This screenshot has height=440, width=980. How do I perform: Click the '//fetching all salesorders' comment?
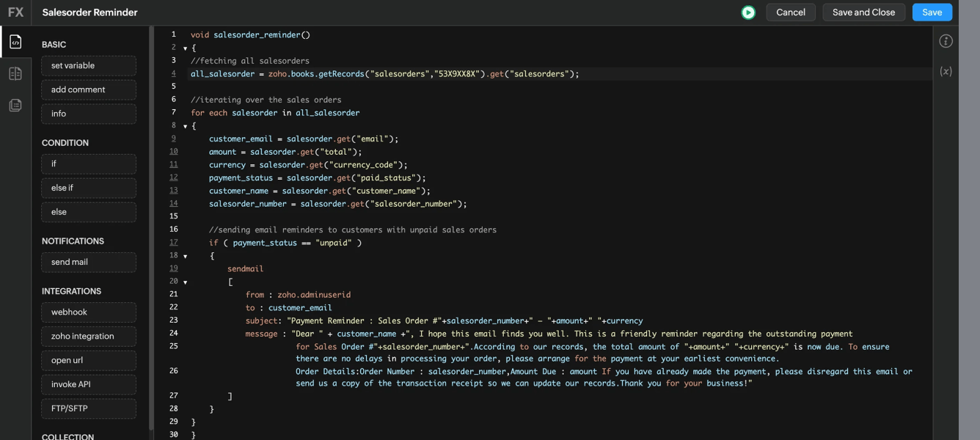[250, 61]
